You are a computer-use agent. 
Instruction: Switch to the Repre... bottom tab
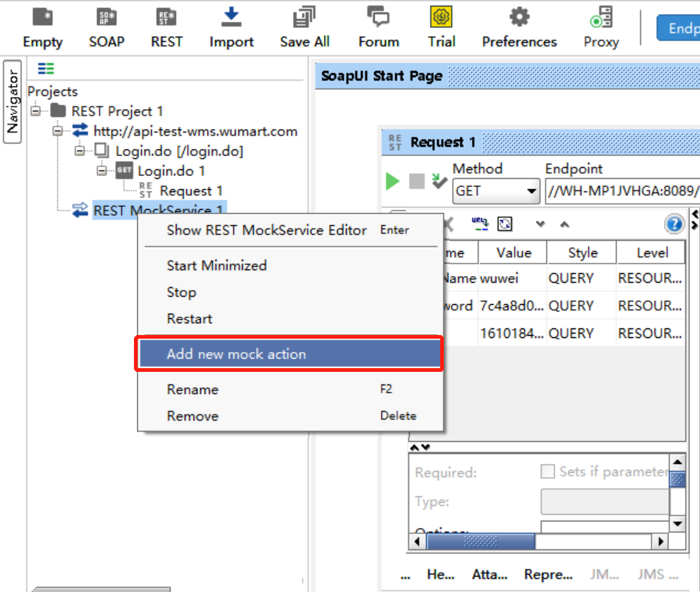click(x=548, y=574)
